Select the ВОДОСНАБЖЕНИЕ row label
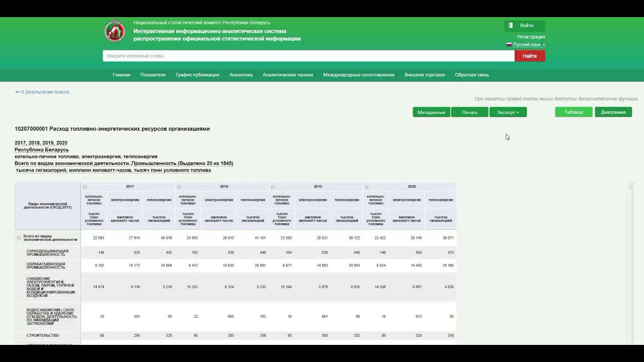The width and height of the screenshot is (644, 362). 48,317
